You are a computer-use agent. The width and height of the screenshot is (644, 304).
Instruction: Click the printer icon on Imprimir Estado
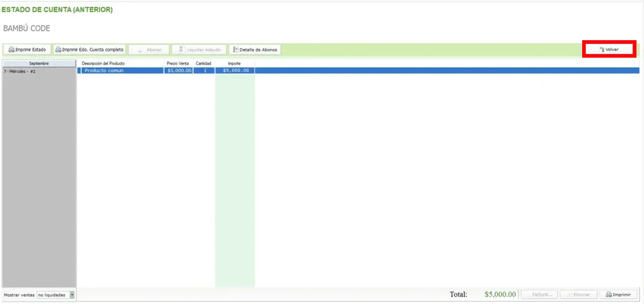coord(11,50)
